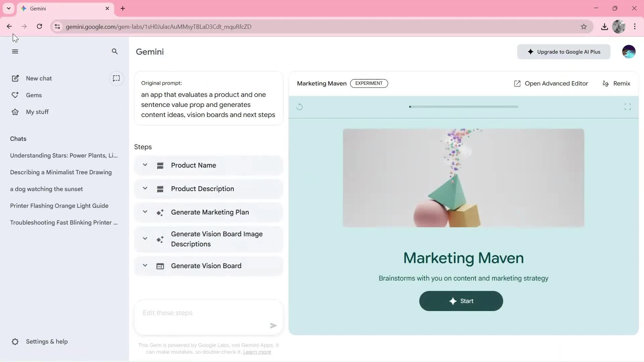Click the send arrow for step edits
This screenshot has height=362, width=644.
pos(273,325)
